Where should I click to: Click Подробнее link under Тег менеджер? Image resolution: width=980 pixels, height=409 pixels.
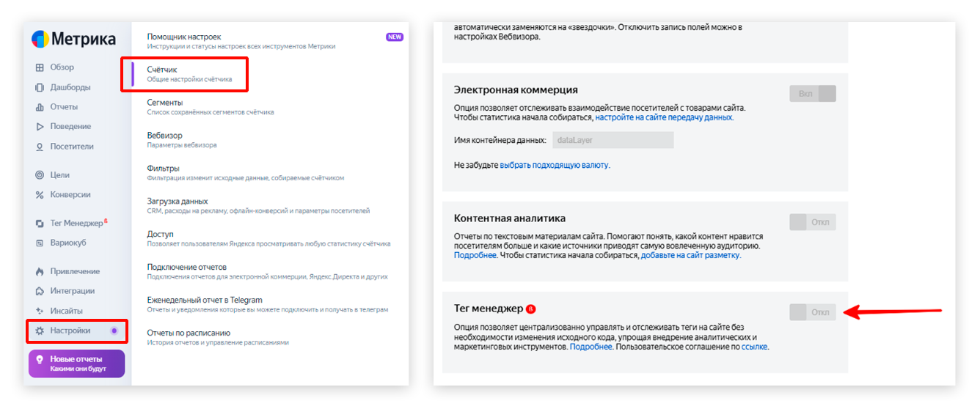coord(591,347)
